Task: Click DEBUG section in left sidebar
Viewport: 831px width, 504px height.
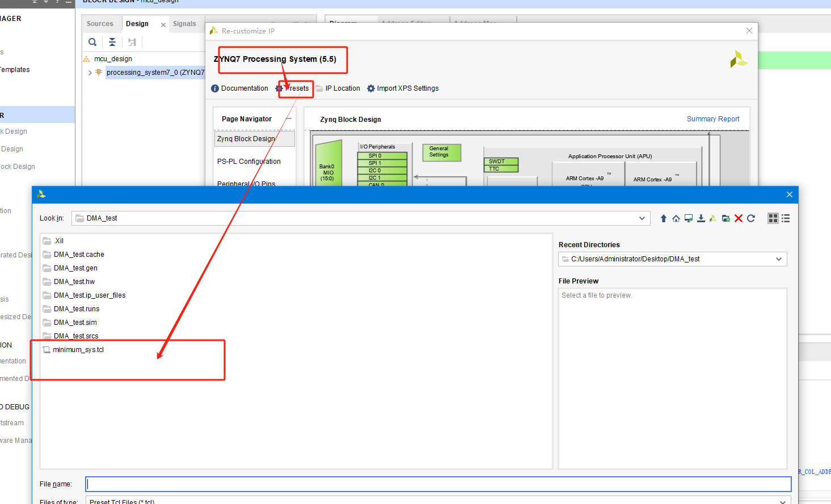Action: tap(15, 407)
